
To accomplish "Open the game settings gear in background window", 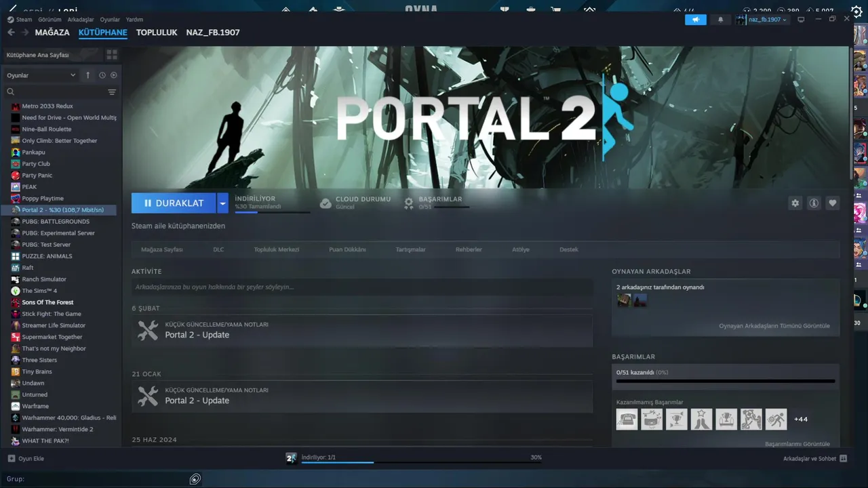I will click(x=856, y=12).
